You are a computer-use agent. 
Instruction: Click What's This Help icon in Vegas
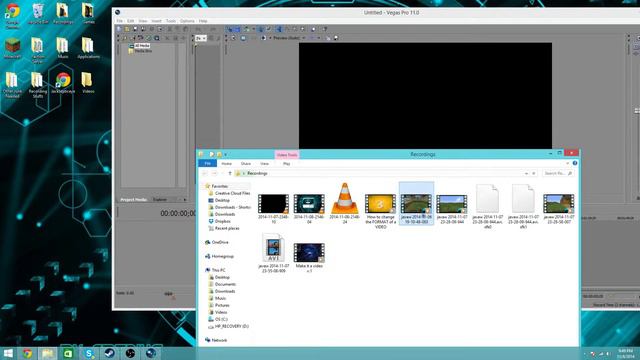pyautogui.click(x=324, y=29)
